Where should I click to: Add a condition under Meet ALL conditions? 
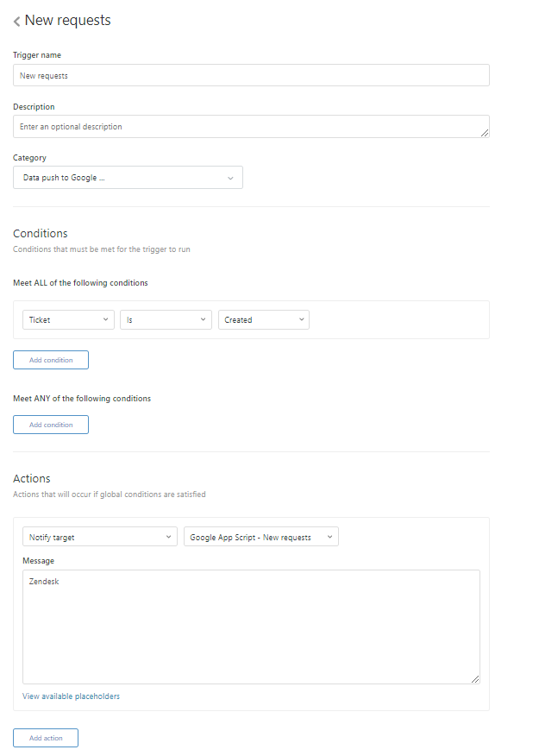tap(50, 360)
